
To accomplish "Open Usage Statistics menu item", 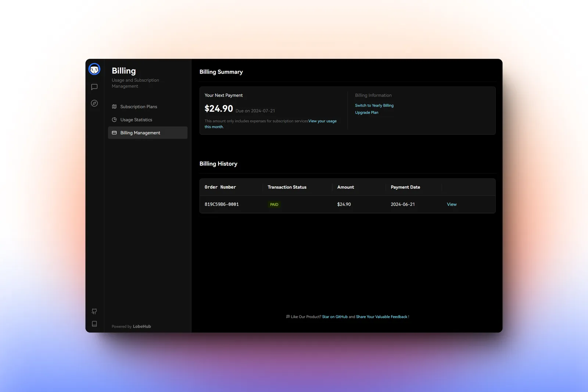I will click(x=148, y=120).
